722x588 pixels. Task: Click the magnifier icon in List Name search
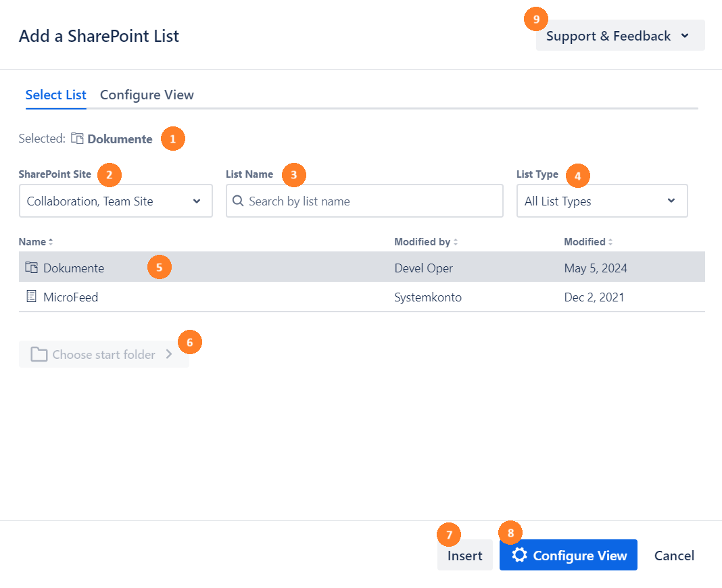click(238, 201)
